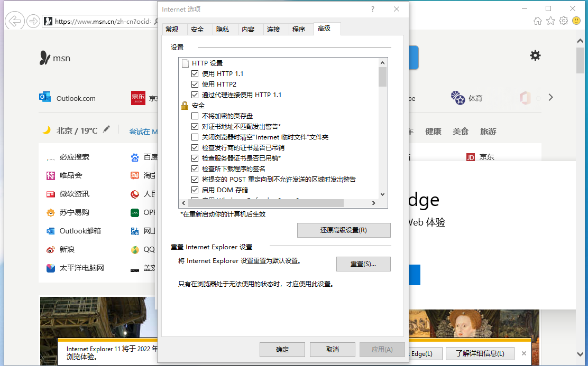Screen dimensions: 588x366
Task: Click 重置(S)... button
Action: [x=363, y=264]
